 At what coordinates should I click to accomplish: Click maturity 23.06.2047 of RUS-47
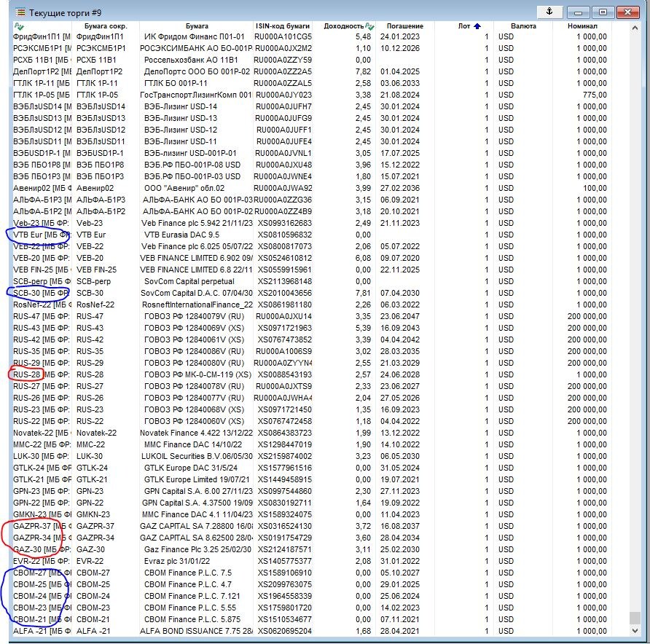tap(400, 316)
